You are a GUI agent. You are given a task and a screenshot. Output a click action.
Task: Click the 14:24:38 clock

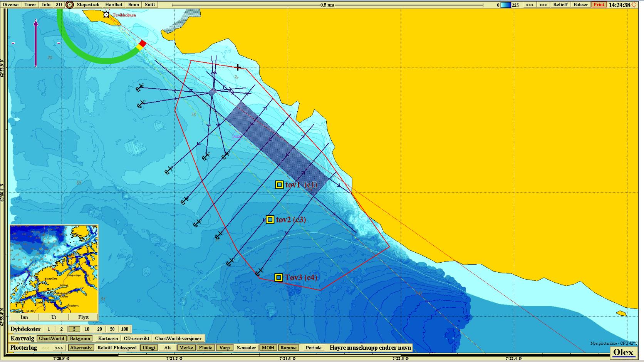coord(619,5)
